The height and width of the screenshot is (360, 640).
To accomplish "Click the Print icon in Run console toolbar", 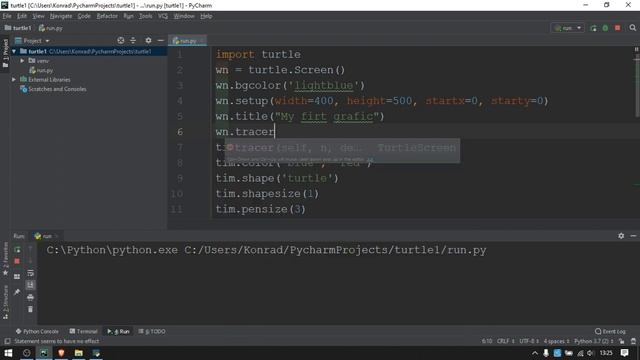I will click(31, 297).
